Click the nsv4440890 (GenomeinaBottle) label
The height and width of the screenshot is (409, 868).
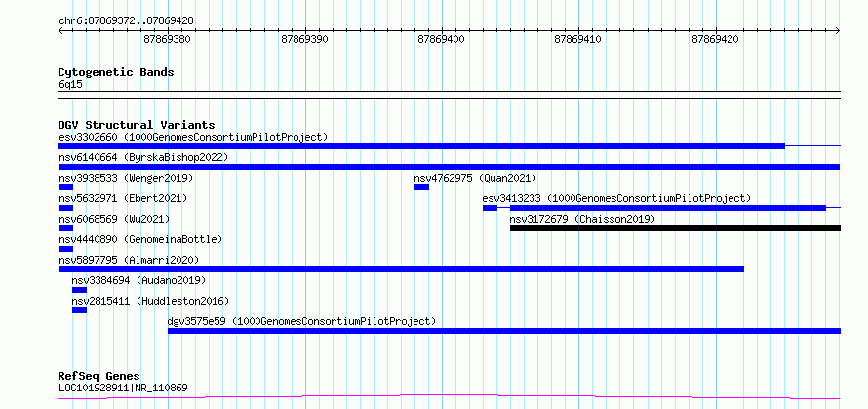pyautogui.click(x=140, y=239)
